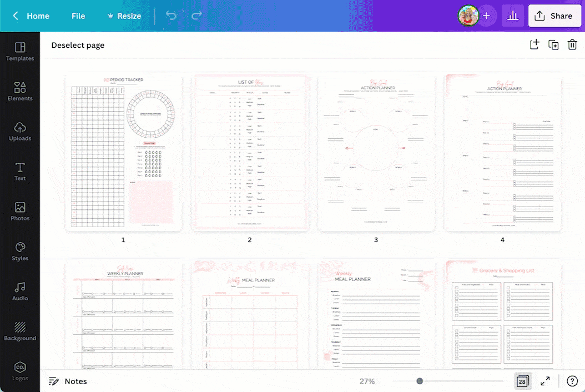Select page 3 Action Planner thumbnail
This screenshot has height=392, width=585.
(x=376, y=152)
